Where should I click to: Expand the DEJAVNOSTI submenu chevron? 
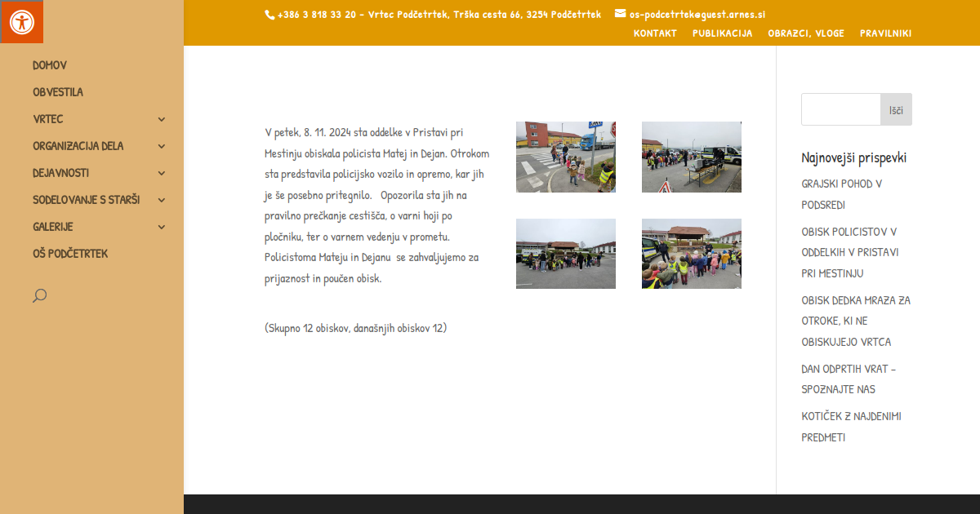(x=161, y=173)
